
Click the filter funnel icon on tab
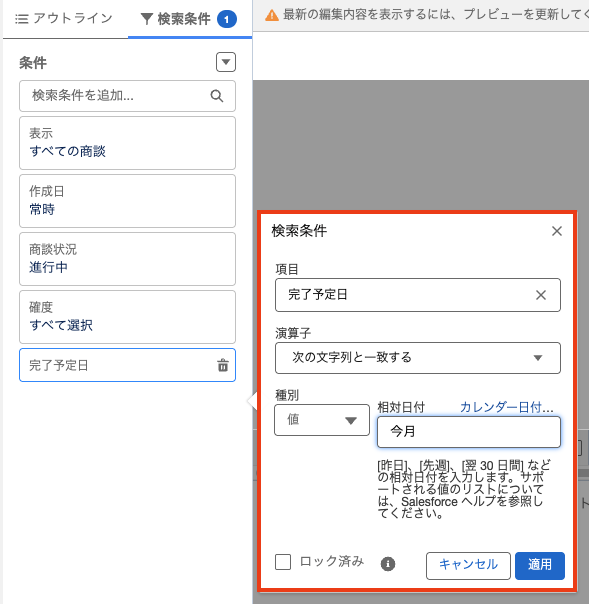(x=146, y=18)
